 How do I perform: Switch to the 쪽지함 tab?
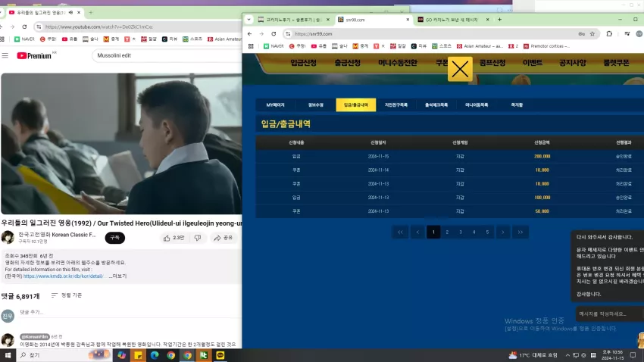(x=517, y=105)
